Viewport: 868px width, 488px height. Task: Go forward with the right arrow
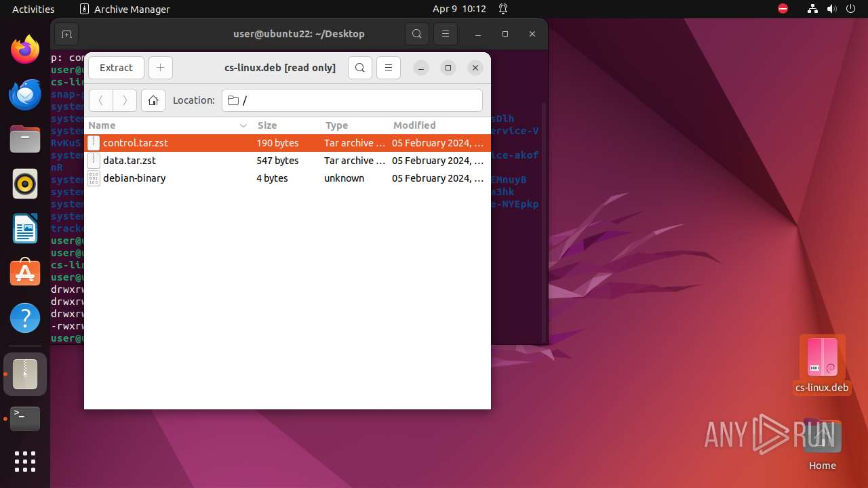click(x=125, y=100)
